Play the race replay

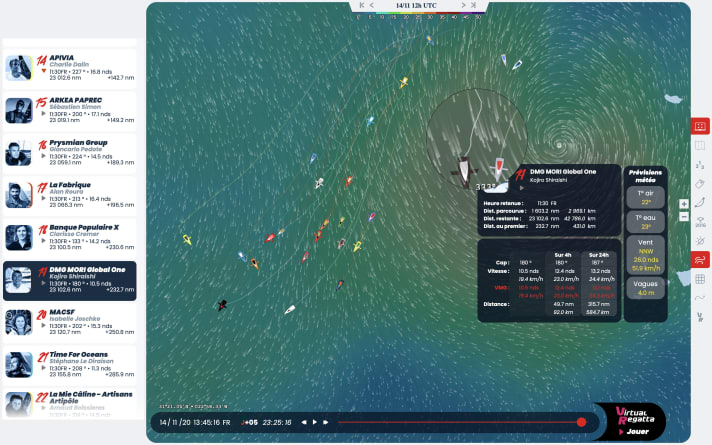point(315,422)
